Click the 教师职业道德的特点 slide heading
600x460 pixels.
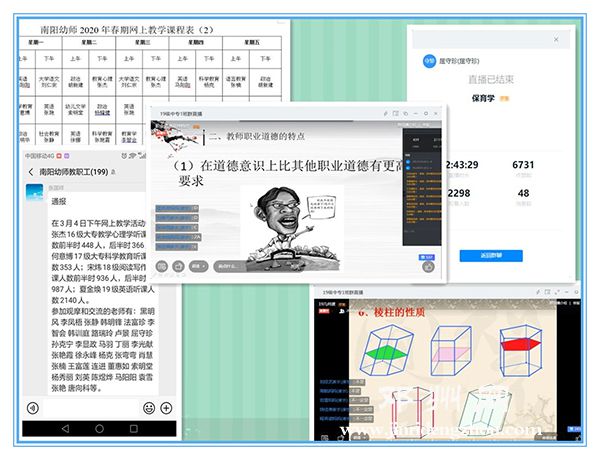(266, 136)
